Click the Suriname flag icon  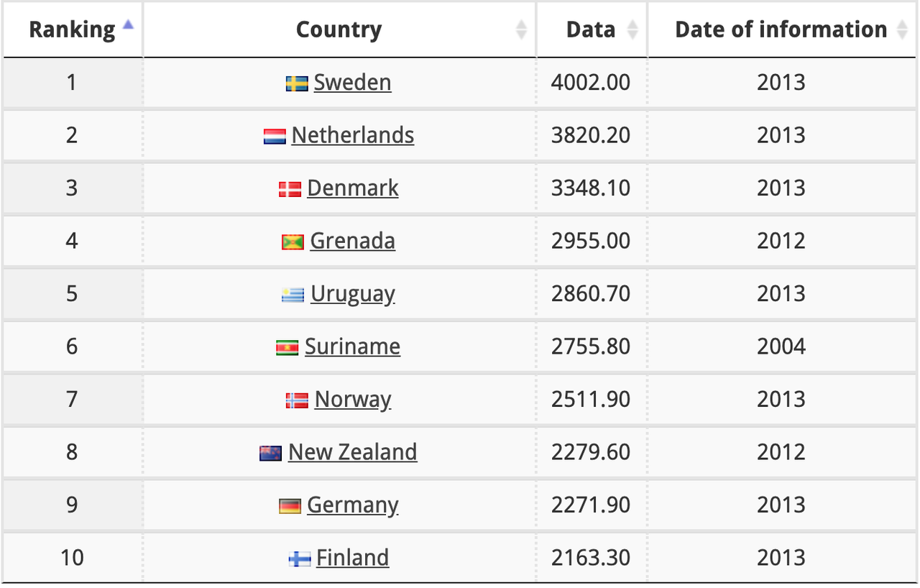click(287, 348)
